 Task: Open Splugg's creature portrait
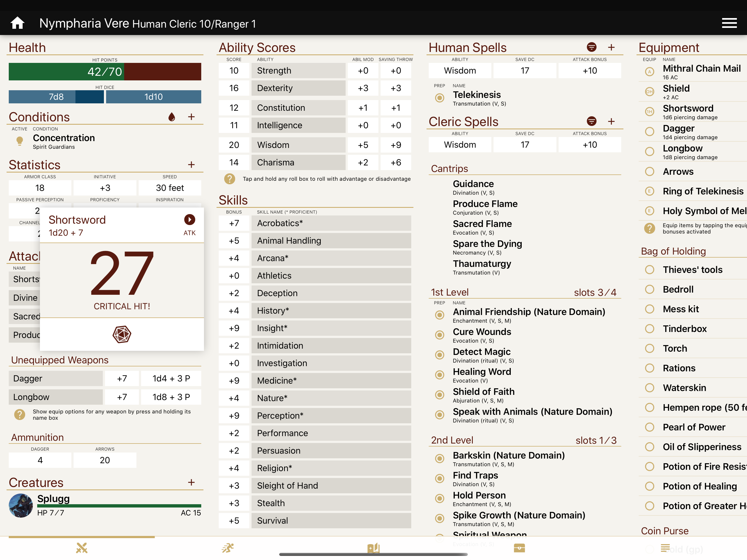tap(21, 506)
